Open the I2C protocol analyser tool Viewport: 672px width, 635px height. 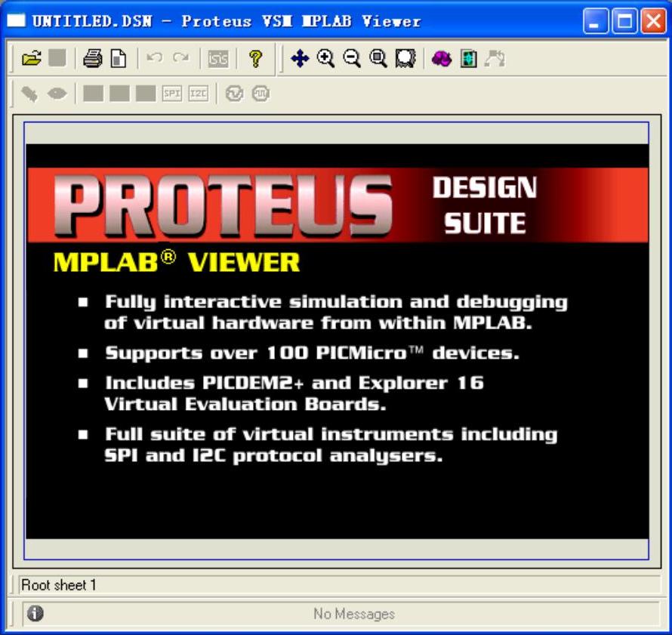(199, 94)
